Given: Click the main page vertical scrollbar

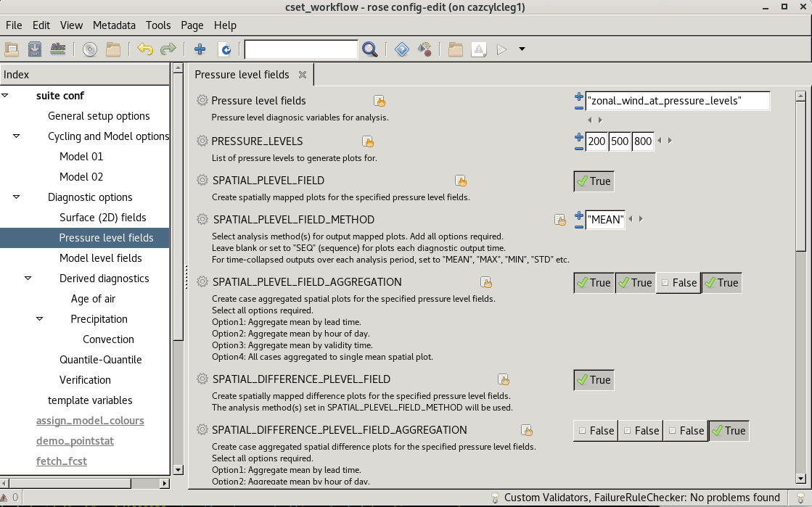Looking at the screenshot, I should [x=800, y=176].
